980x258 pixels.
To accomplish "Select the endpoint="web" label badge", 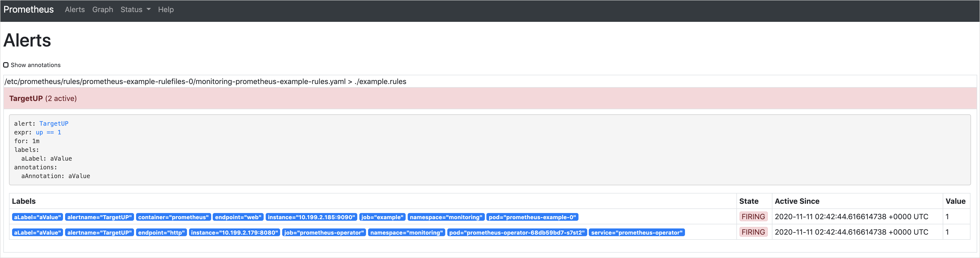I will click(x=238, y=217).
